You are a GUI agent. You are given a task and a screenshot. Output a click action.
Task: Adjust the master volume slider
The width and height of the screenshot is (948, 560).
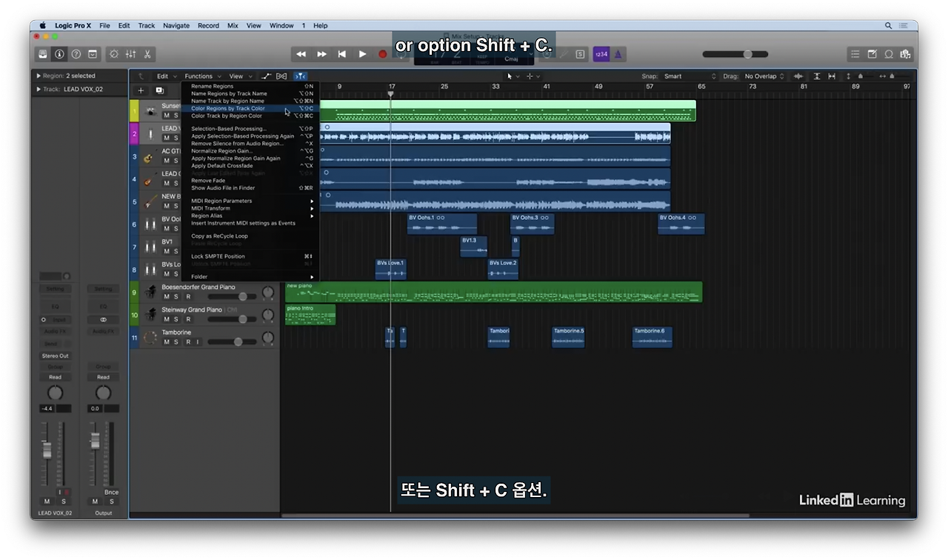click(x=735, y=54)
